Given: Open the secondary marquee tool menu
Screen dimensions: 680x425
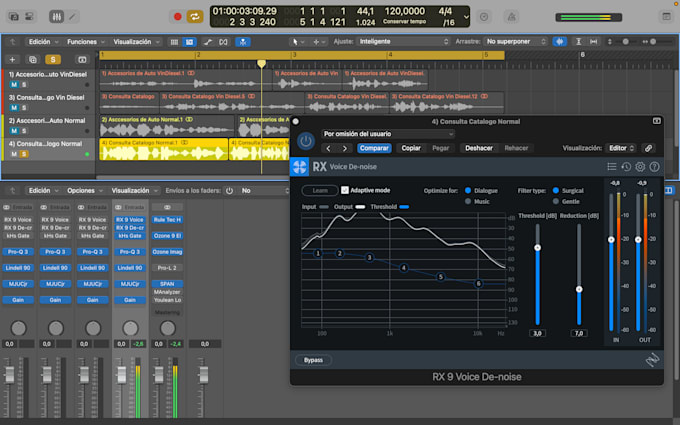Looking at the screenshot, I should pos(318,42).
